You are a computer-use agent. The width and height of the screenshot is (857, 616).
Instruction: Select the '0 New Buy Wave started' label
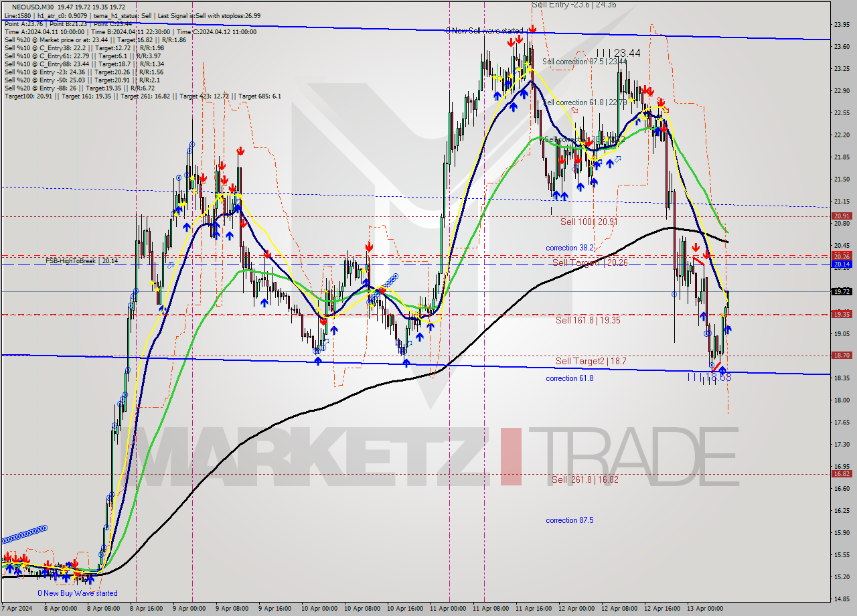tap(78, 593)
